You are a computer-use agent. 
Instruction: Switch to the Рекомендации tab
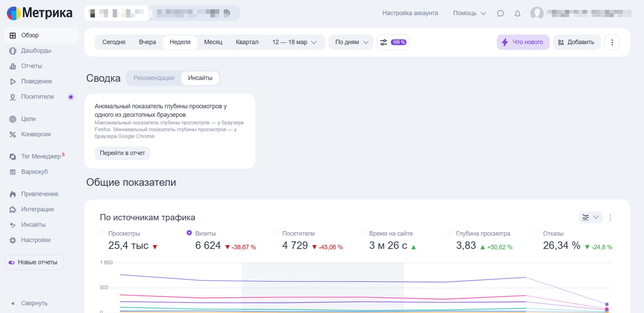coord(154,78)
